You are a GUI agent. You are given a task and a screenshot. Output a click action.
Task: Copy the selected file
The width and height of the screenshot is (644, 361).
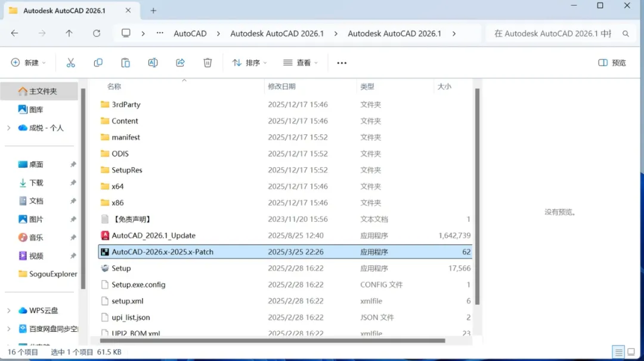(98, 63)
